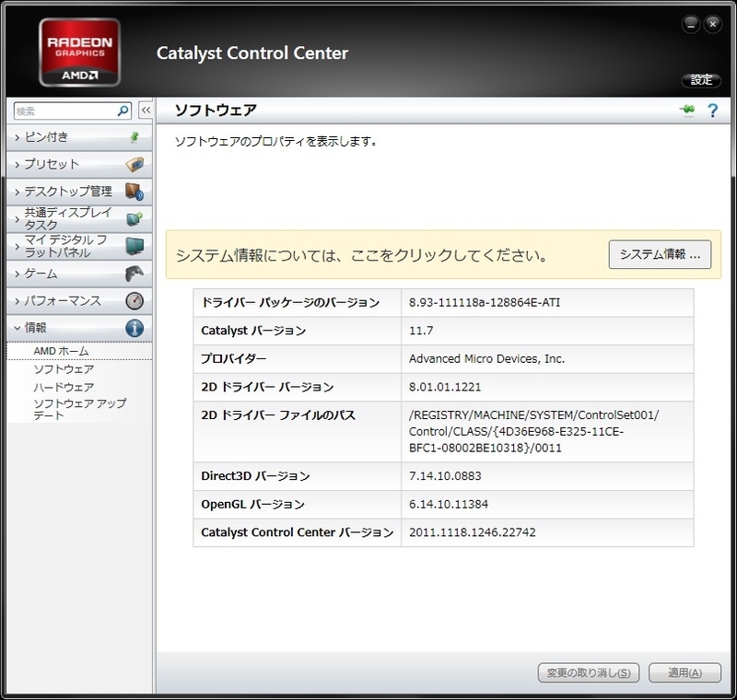737x700 pixels.
Task: Click the OpenGL バージョン label
Action: (252, 504)
